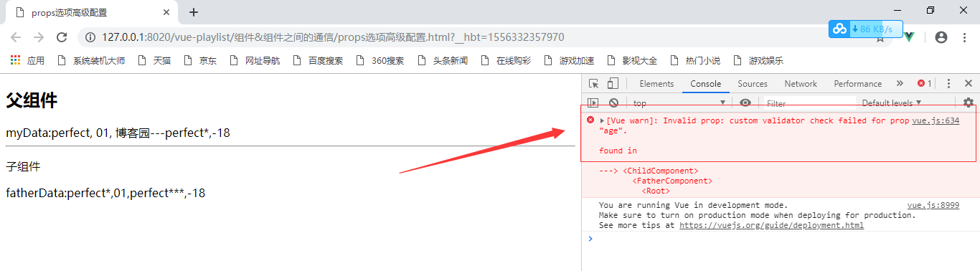Open the 京东 bookmark
980x271 pixels.
(199, 61)
